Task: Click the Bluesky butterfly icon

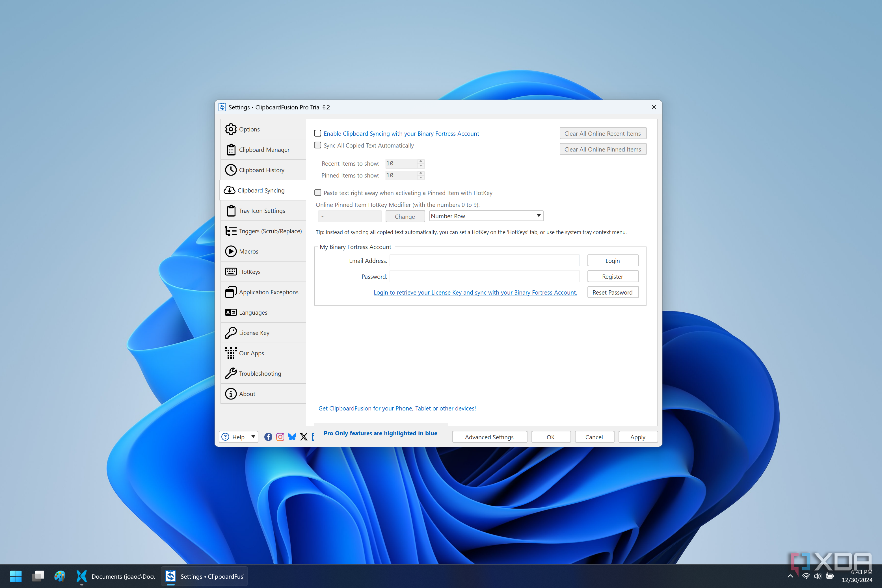Action: click(292, 437)
